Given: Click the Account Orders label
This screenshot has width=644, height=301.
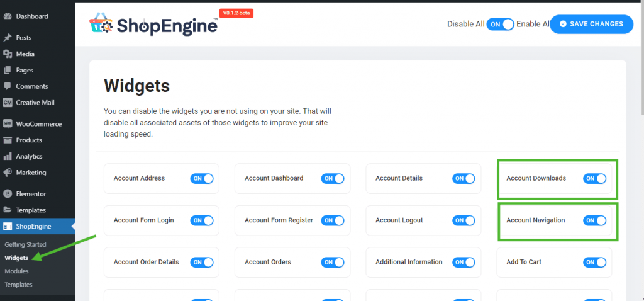Looking at the screenshot, I should (x=268, y=263).
